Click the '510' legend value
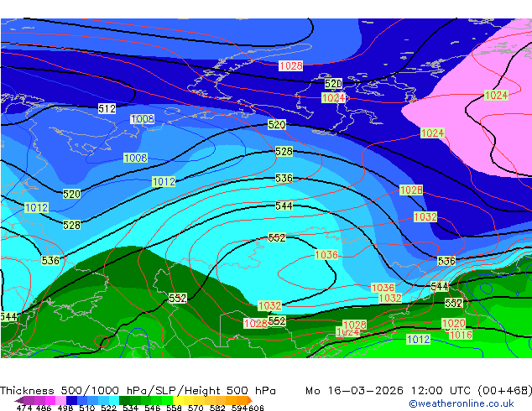Viewport: 532px width, 411px height. point(87,408)
